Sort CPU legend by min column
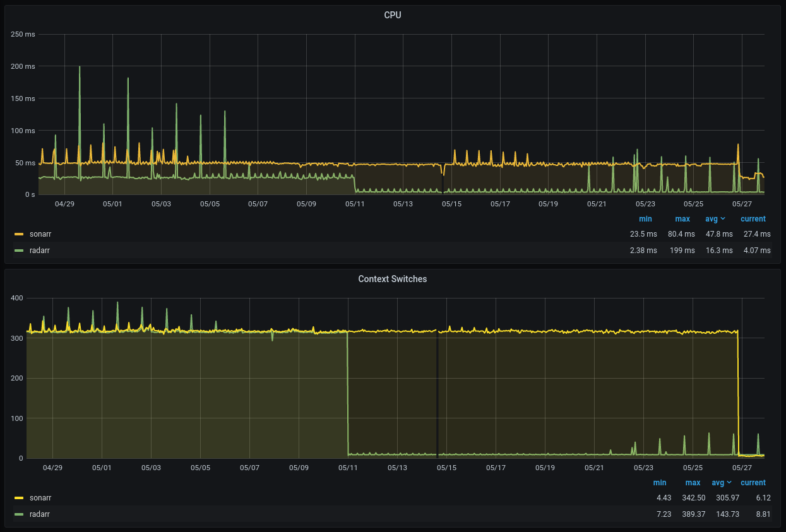Image resolution: width=786 pixels, height=532 pixels. tap(645, 219)
